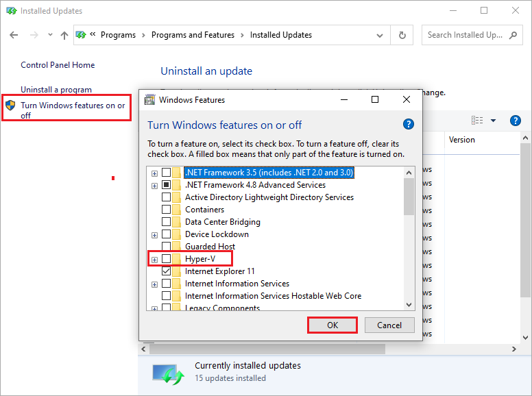Expand .NET Framework 3.5 tree node

point(155,173)
